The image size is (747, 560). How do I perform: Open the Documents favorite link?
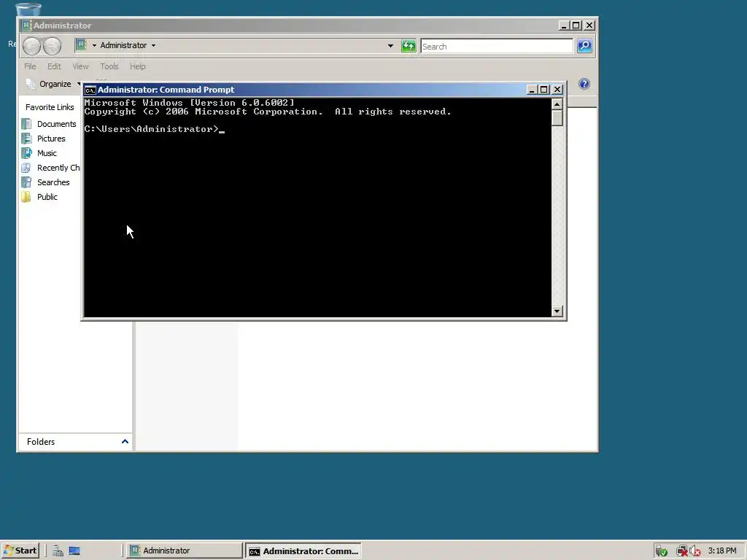(x=57, y=124)
